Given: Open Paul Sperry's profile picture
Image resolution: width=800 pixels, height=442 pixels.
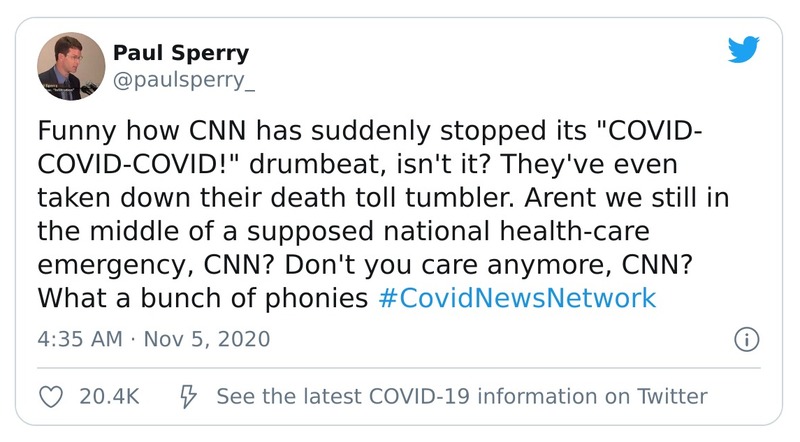Looking at the screenshot, I should click(x=72, y=65).
